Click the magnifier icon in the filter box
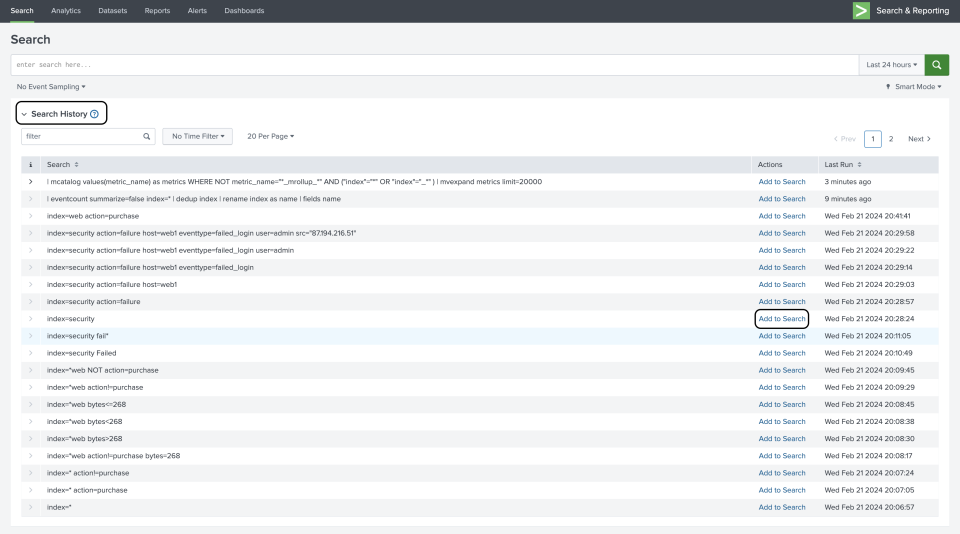This screenshot has height=534, width=960. click(146, 137)
